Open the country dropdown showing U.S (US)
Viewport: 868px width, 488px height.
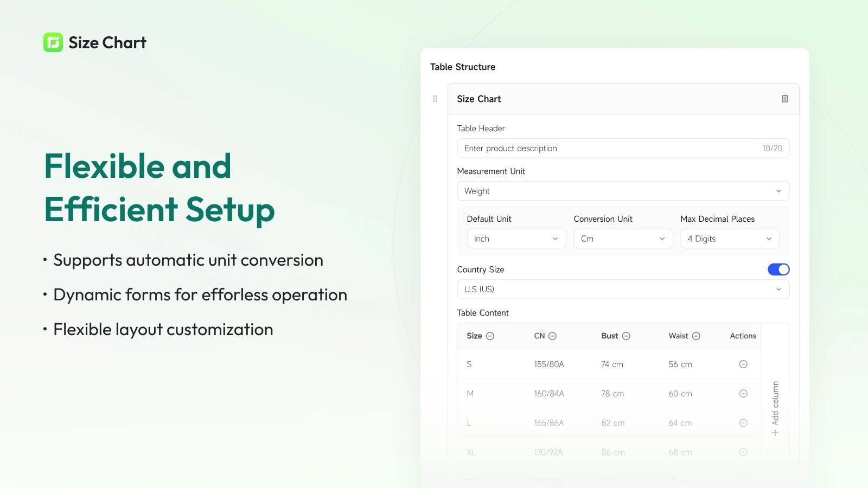pyautogui.click(x=623, y=289)
